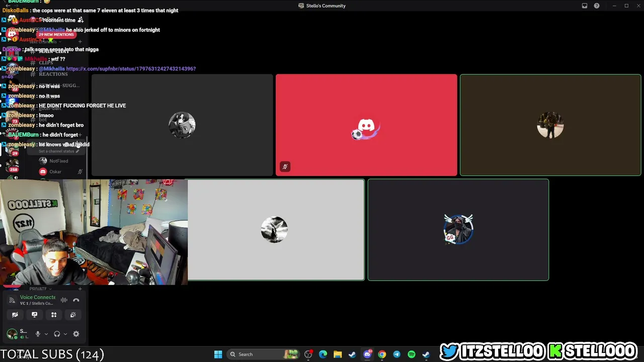Open the Windows Start menu

(218, 354)
